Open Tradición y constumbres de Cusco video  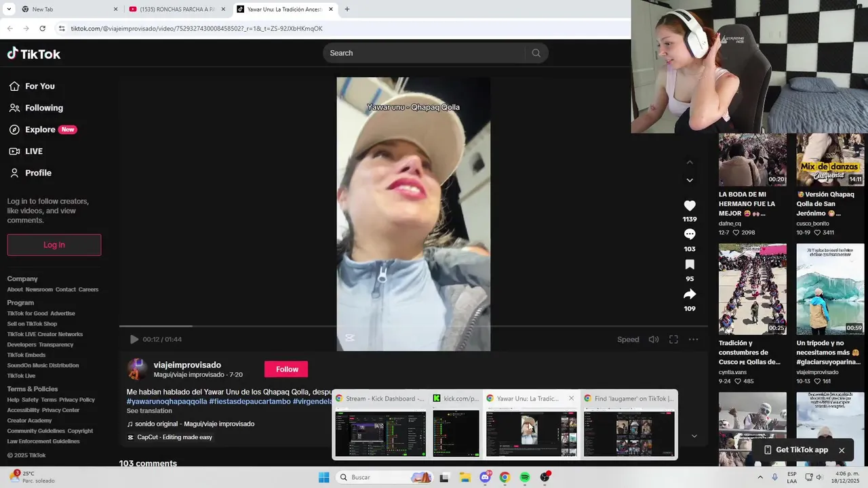point(753,289)
